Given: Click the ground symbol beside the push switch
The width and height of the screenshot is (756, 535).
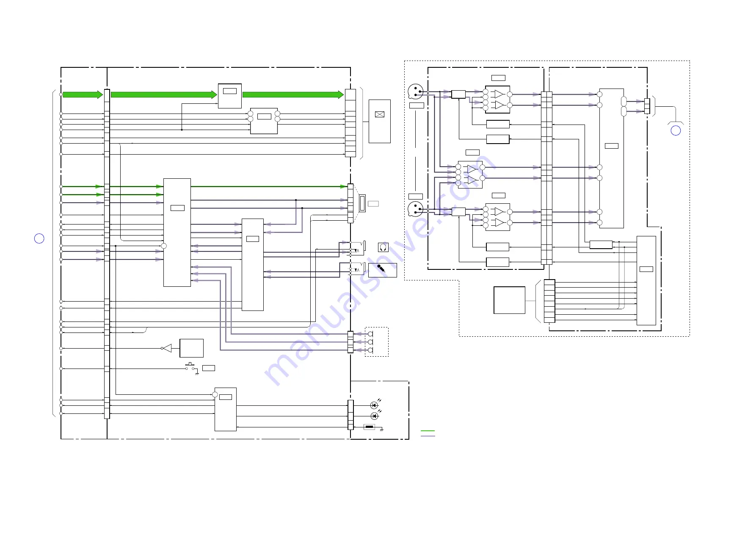Looking at the screenshot, I should pyautogui.click(x=197, y=374).
